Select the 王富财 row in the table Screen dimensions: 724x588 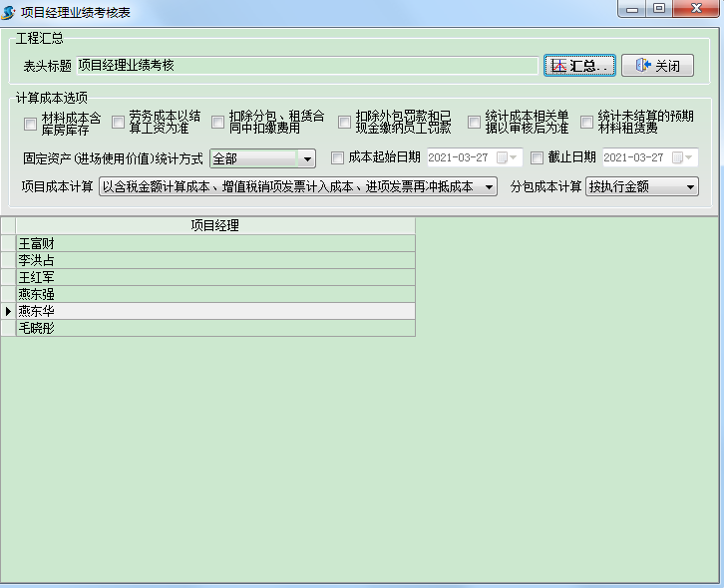(x=214, y=243)
